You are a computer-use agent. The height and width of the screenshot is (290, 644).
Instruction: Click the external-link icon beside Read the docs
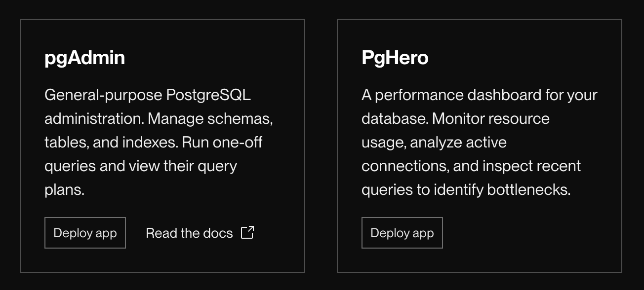[x=248, y=232]
